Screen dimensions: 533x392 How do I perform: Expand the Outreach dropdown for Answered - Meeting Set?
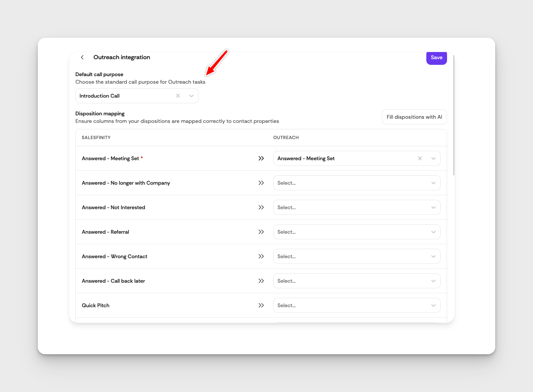coord(433,158)
